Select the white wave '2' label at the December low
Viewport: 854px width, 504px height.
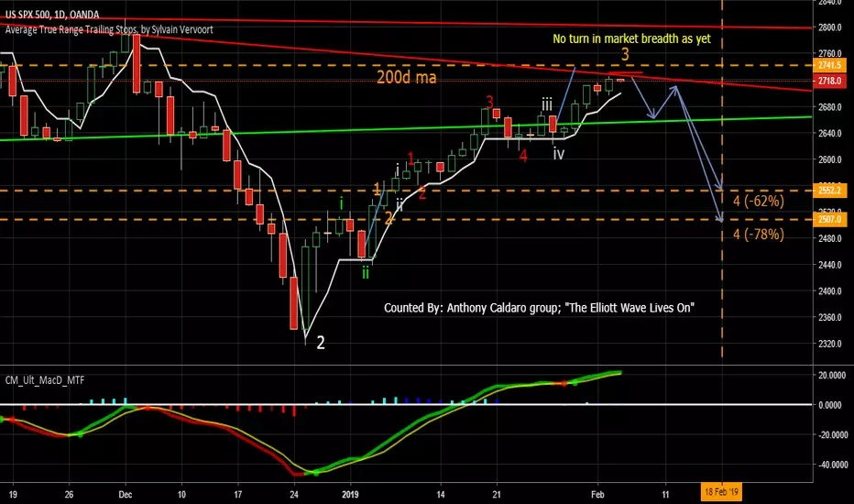click(321, 343)
